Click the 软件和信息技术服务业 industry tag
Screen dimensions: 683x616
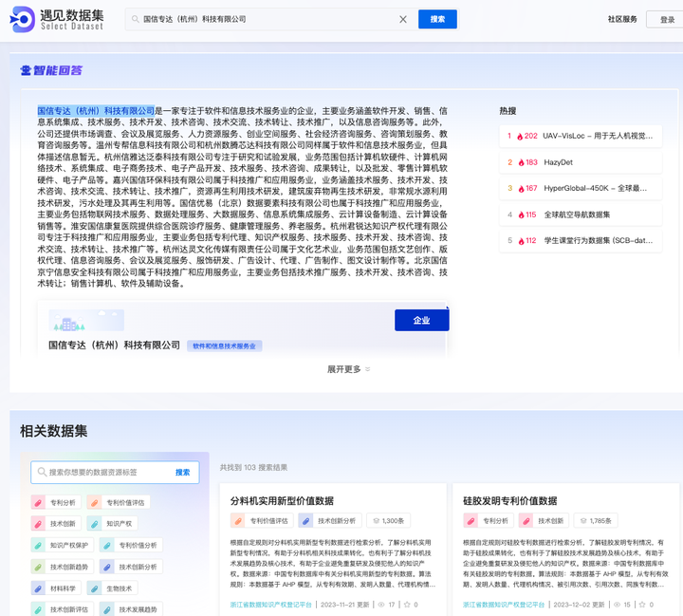coord(224,346)
